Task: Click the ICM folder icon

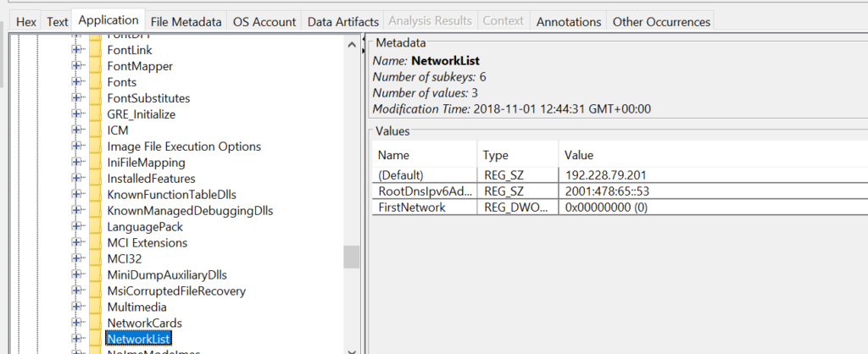Action: coord(95,130)
